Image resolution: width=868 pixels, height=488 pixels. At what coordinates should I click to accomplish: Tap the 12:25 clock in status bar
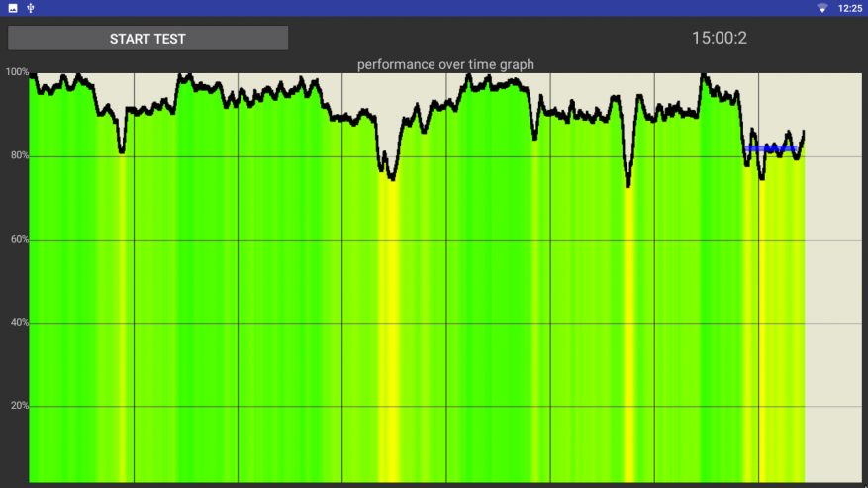tap(850, 8)
